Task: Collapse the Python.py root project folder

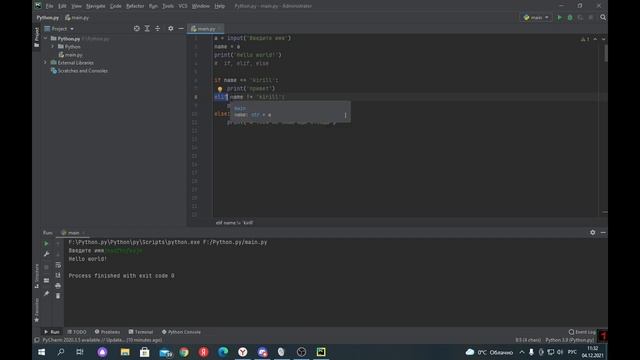Action: [x=45, y=39]
